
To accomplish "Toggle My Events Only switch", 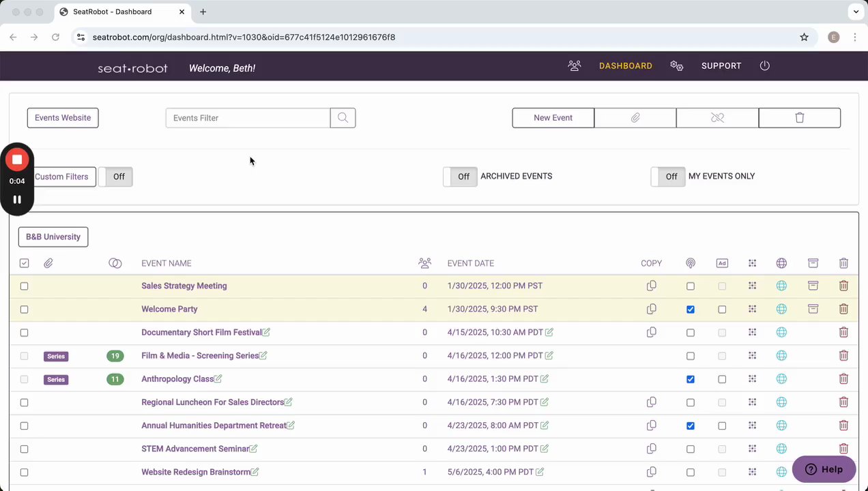I will pyautogui.click(x=667, y=177).
